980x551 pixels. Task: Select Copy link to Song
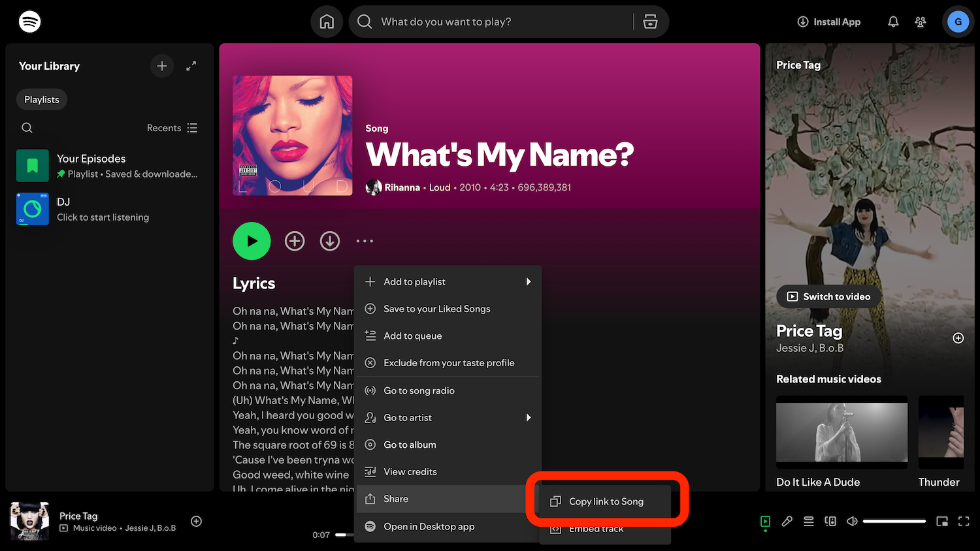pos(606,501)
